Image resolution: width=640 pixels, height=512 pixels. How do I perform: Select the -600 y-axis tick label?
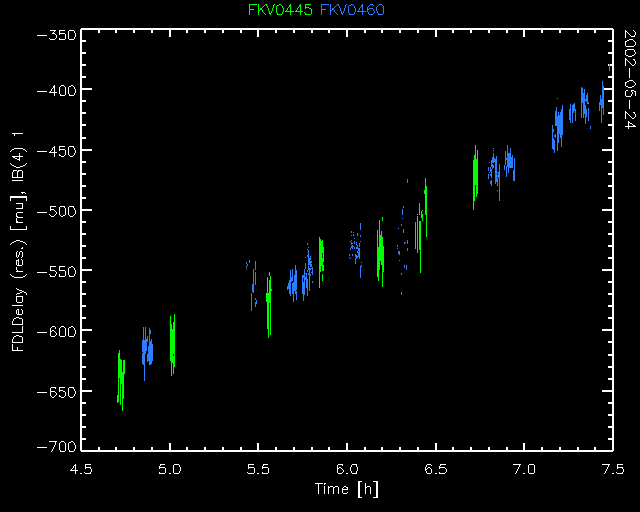(x=55, y=331)
